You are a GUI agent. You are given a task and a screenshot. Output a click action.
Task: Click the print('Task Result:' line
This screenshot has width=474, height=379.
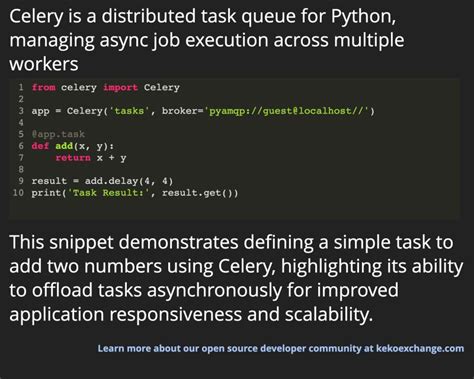click(x=135, y=193)
